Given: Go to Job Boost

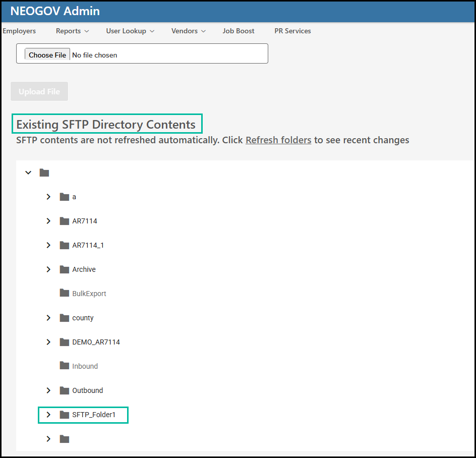Looking at the screenshot, I should 239,31.
